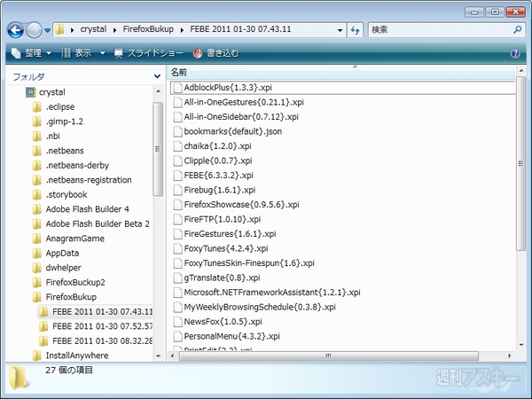Click the folder icon in the address bar
Screen dimensions: 532x399
tap(59, 29)
